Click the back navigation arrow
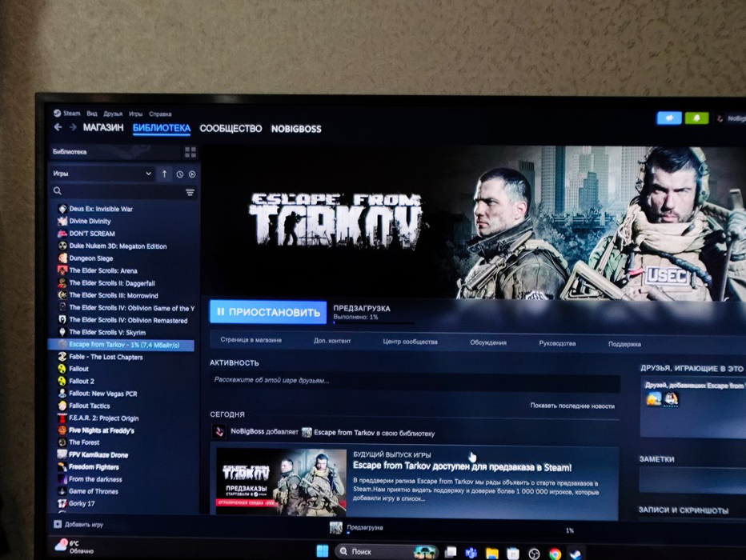Screen dimensions: 746x560 58,127
